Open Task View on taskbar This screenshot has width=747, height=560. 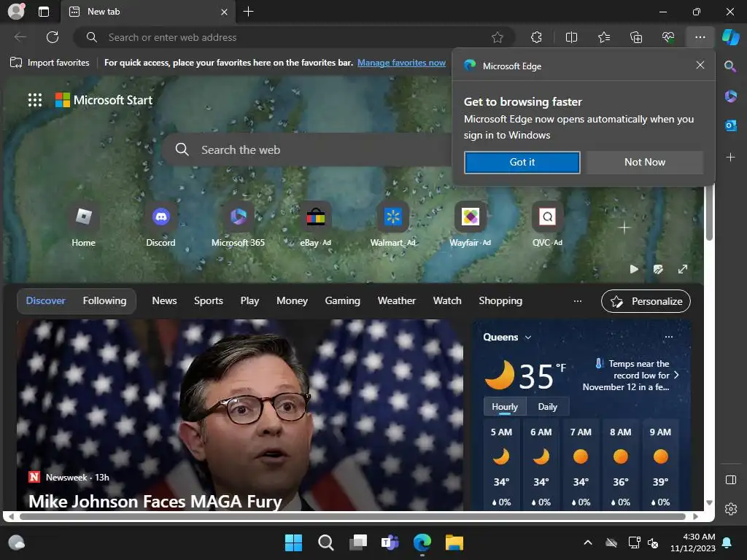(357, 542)
